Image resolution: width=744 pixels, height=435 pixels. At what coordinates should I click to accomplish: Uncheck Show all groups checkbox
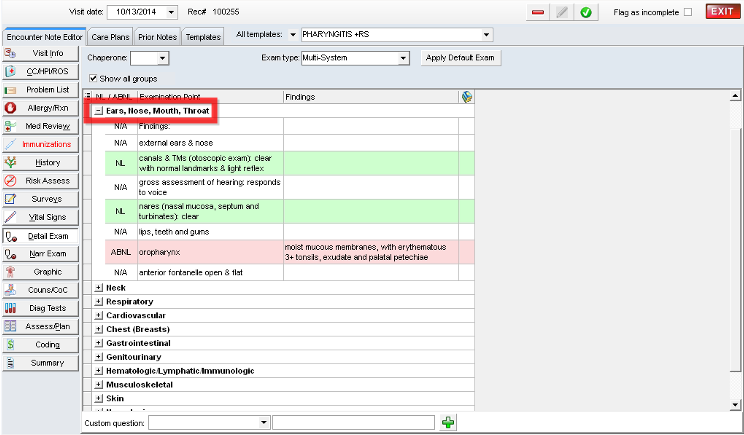click(93, 78)
